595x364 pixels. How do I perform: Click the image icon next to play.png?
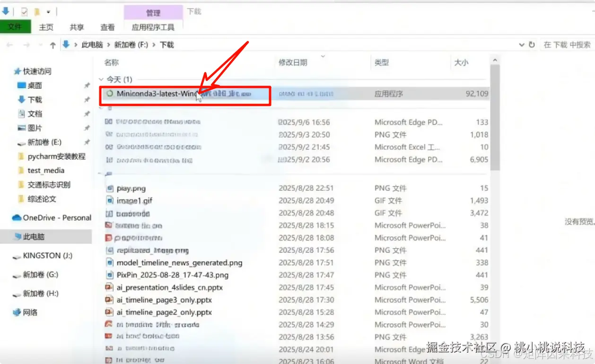pos(109,188)
